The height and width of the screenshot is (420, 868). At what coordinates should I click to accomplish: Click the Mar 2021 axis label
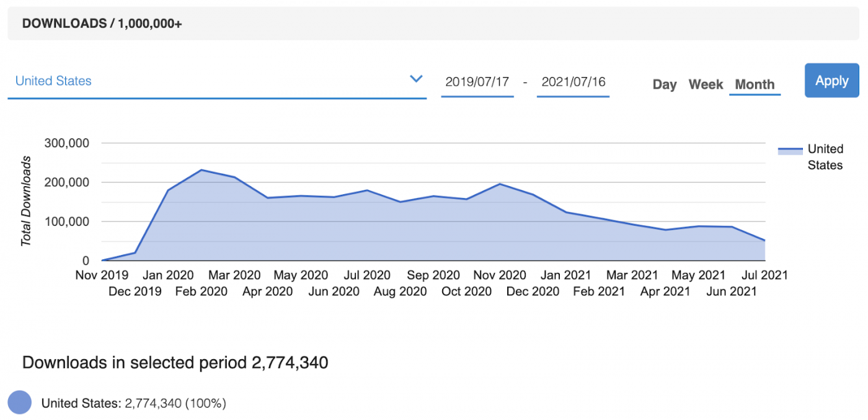(632, 275)
